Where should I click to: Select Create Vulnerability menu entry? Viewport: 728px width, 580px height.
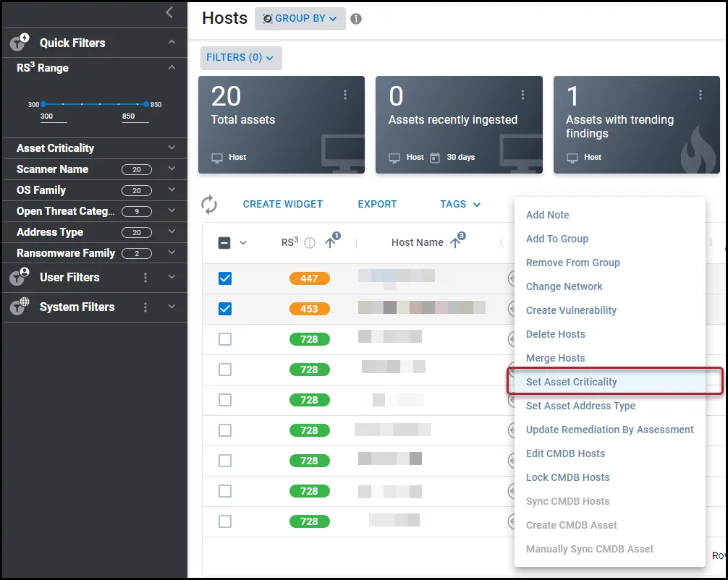coord(610,310)
